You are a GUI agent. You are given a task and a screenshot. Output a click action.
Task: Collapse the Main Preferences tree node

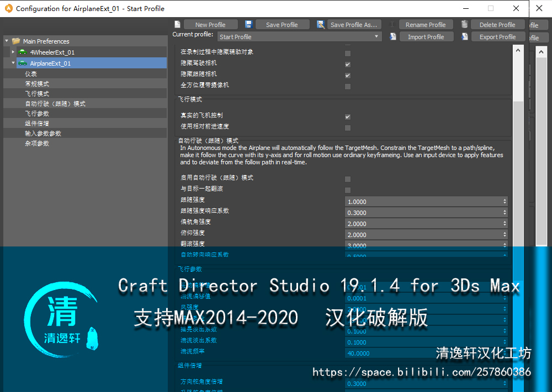(x=7, y=41)
